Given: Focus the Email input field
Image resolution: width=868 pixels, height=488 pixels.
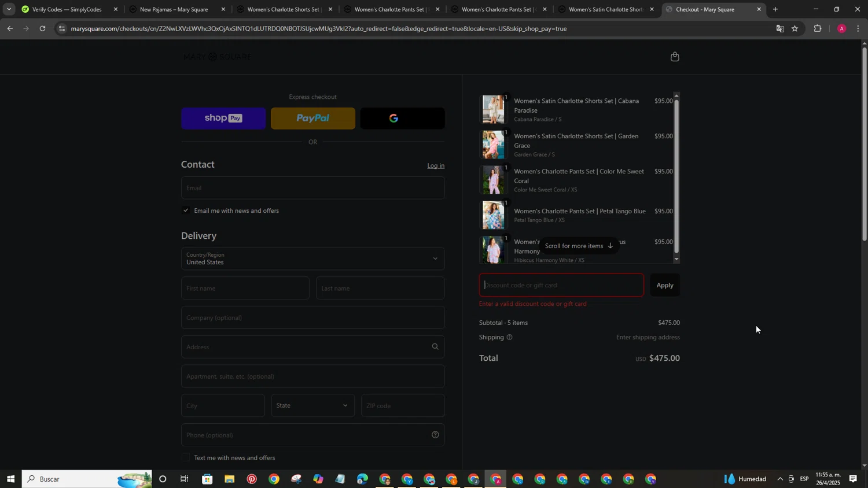Looking at the screenshot, I should click(x=312, y=188).
